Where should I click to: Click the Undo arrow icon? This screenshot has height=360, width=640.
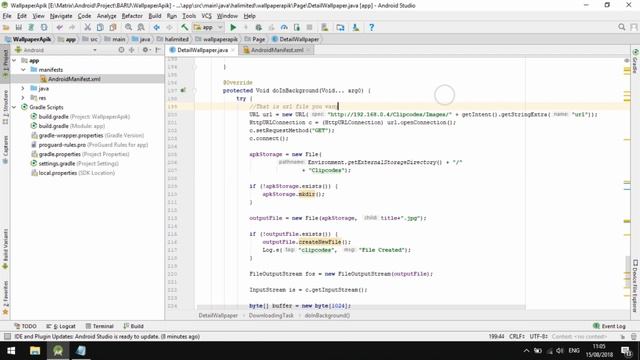[x=60, y=27]
